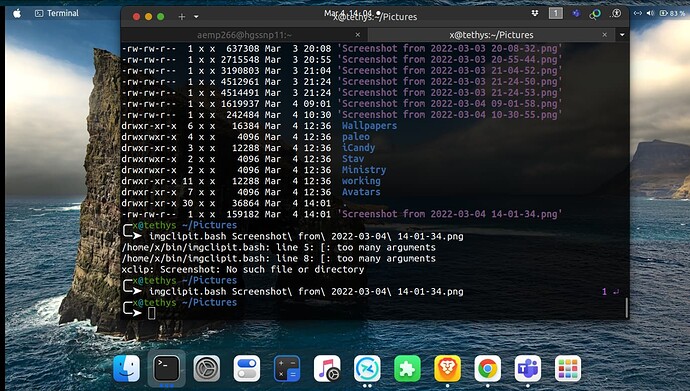Open the Calculator app in the dock
Screen dimensions: 690x391
(x=287, y=368)
